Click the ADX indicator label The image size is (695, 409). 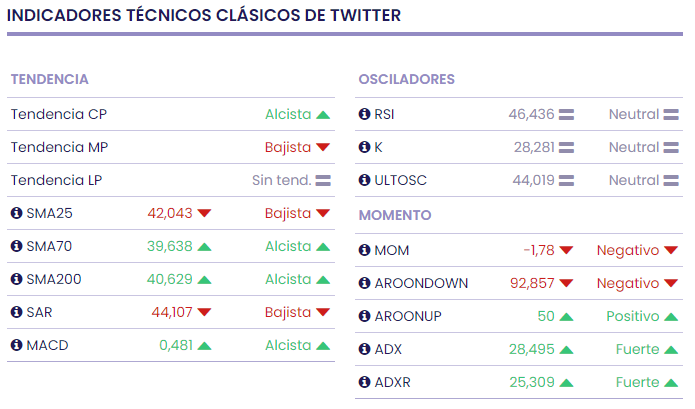point(389,349)
